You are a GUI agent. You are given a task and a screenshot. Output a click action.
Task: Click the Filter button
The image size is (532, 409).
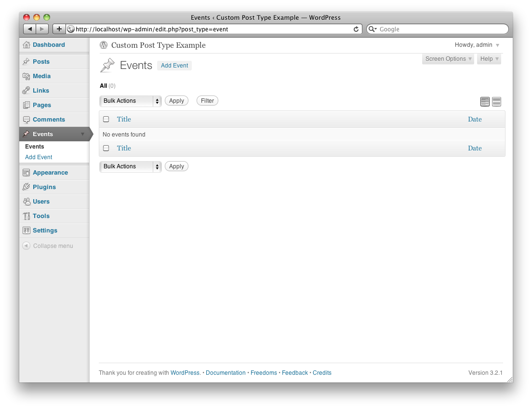pos(207,101)
